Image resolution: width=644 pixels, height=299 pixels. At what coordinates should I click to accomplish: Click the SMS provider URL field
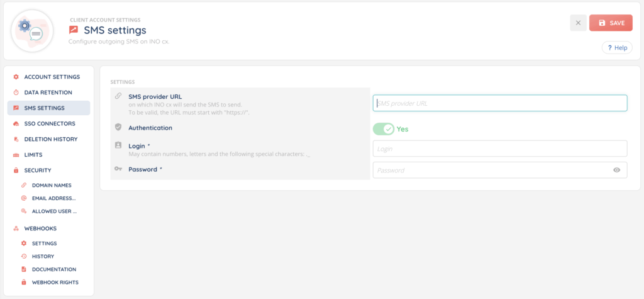click(500, 103)
